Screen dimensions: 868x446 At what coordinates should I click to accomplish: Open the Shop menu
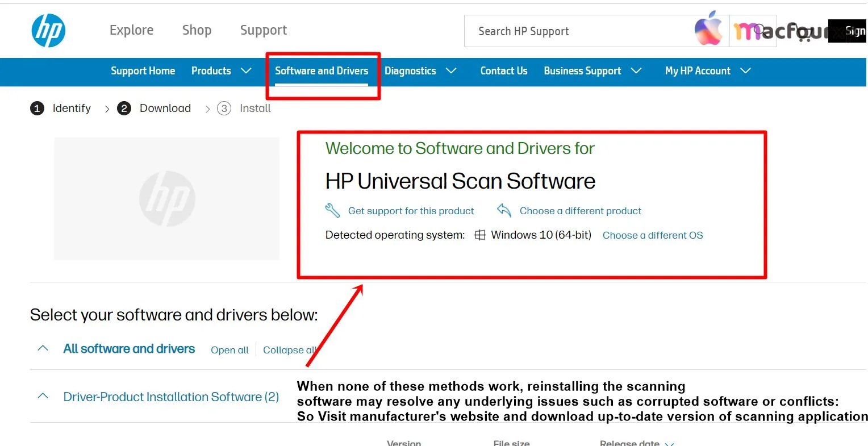(197, 30)
